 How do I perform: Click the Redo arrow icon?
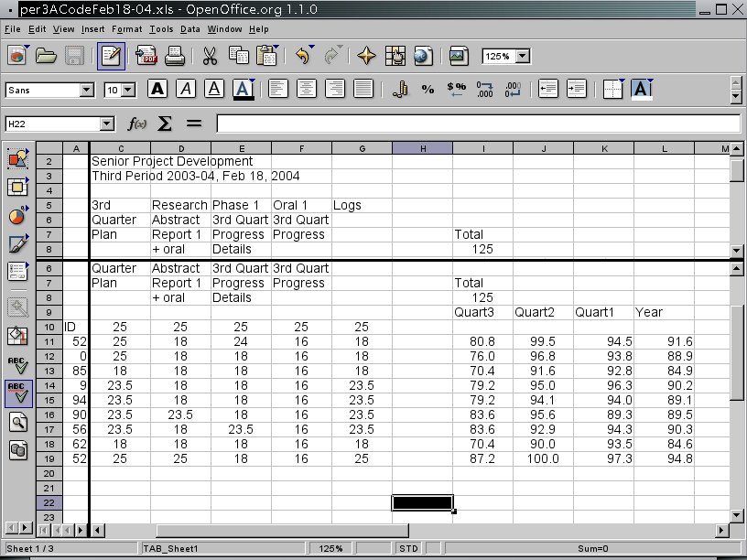(332, 56)
